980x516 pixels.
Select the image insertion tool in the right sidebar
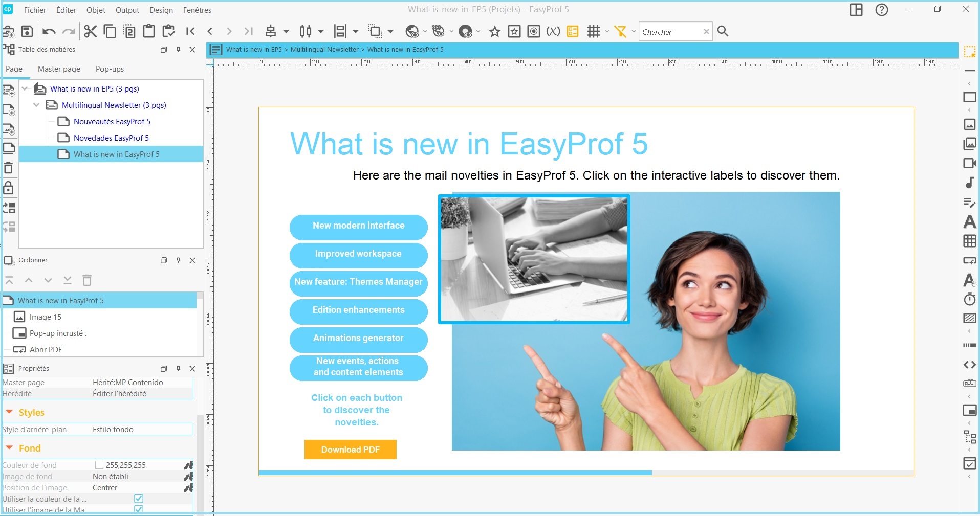[970, 124]
